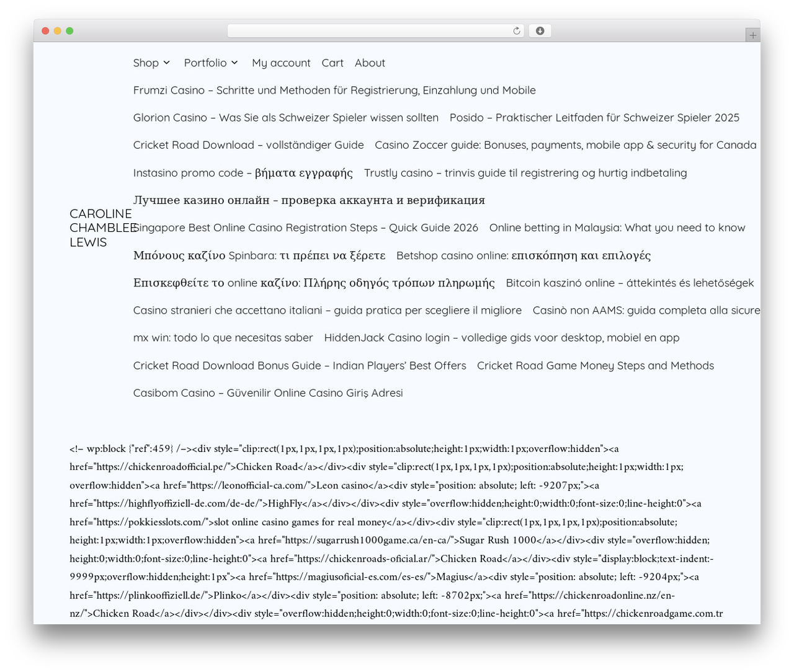Open Cricket Road Game Money Steps link
This screenshot has width=794, height=672.
pyautogui.click(x=595, y=366)
